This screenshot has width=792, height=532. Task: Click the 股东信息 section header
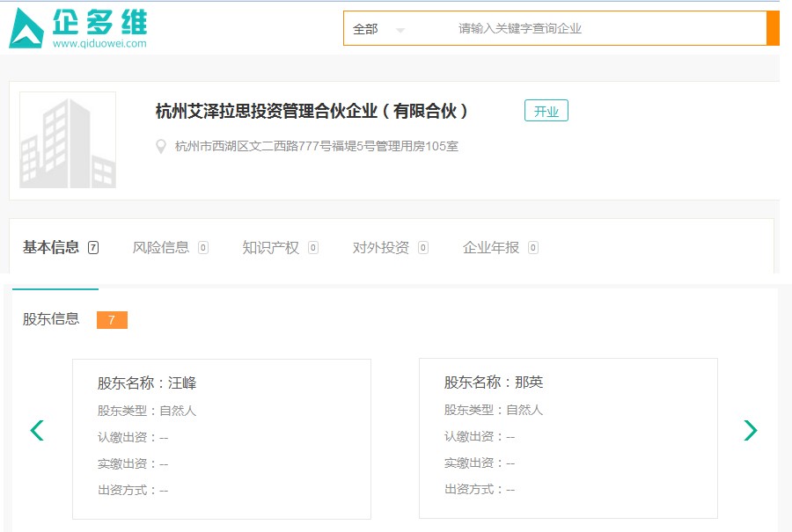point(53,320)
